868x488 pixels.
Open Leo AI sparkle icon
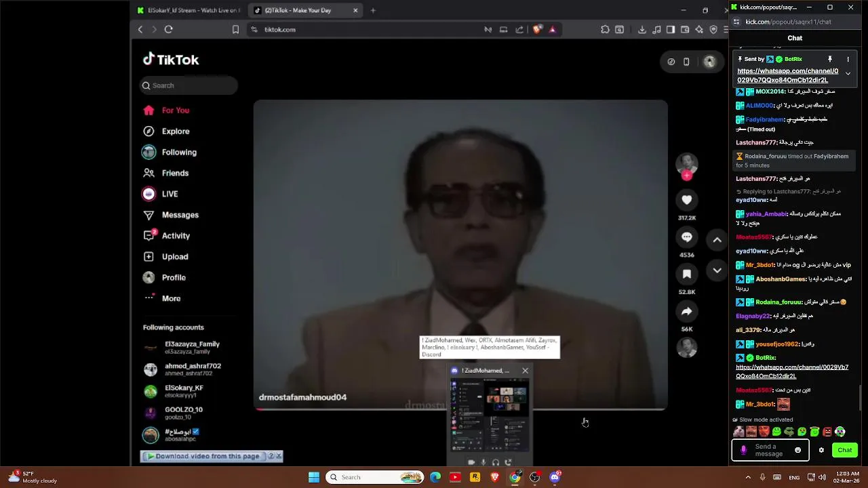click(x=699, y=29)
